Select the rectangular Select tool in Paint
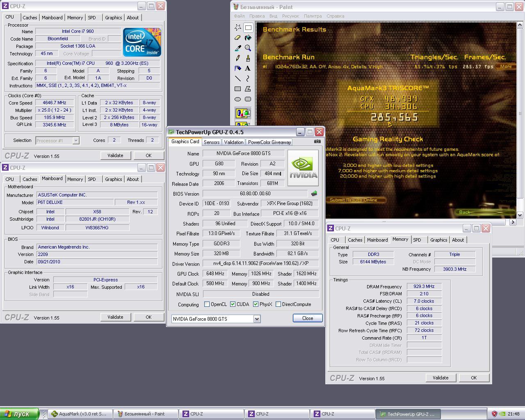The image size is (525, 420). [x=248, y=27]
